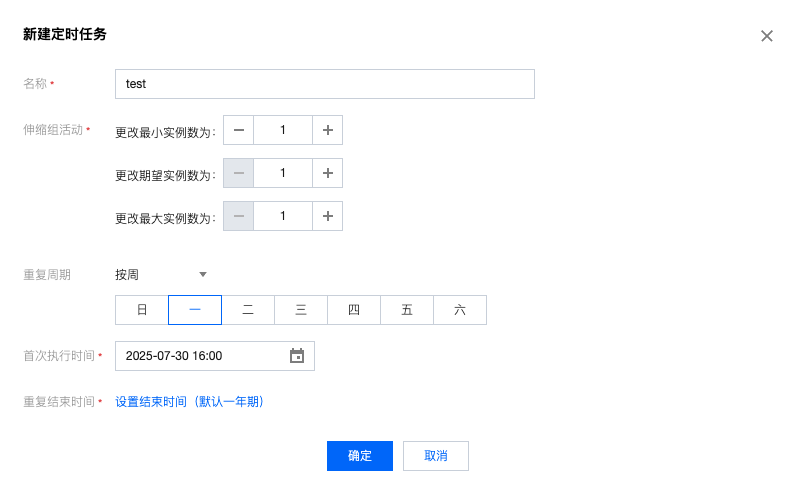The width and height of the screenshot is (798, 496).
Task: Decrease the minimum instance count (更改最小实例数) with minus
Action: [x=238, y=130]
